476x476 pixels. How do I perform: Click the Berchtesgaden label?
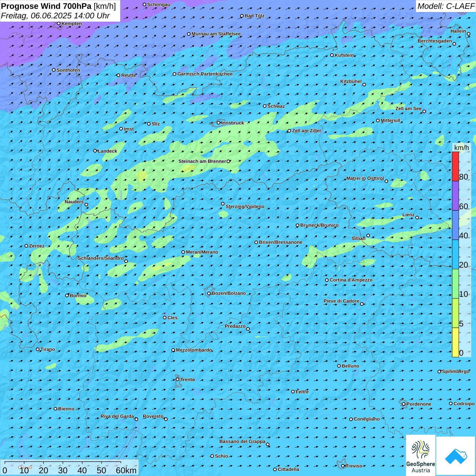(435, 41)
